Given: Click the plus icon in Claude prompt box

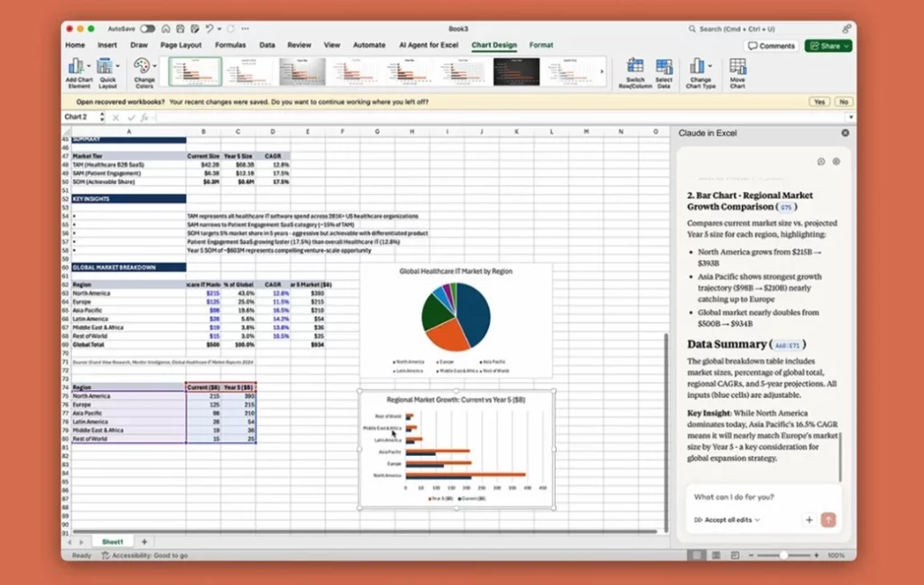Looking at the screenshot, I should (808, 520).
